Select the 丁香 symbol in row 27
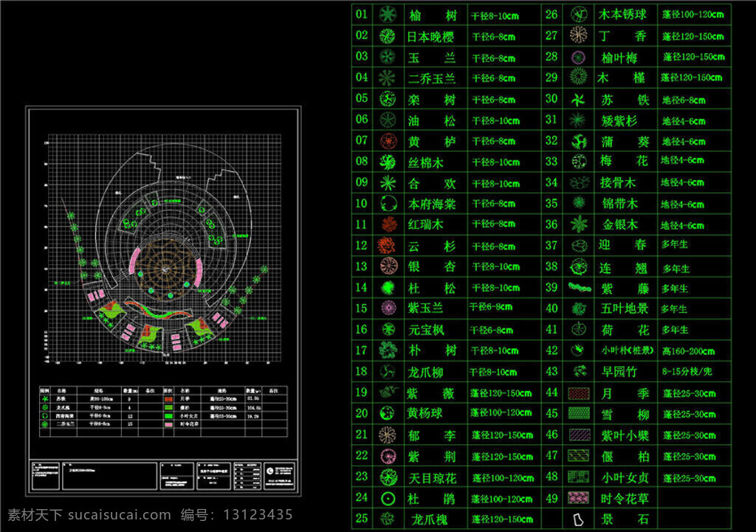The width and height of the screenshot is (756, 532). pos(578,35)
